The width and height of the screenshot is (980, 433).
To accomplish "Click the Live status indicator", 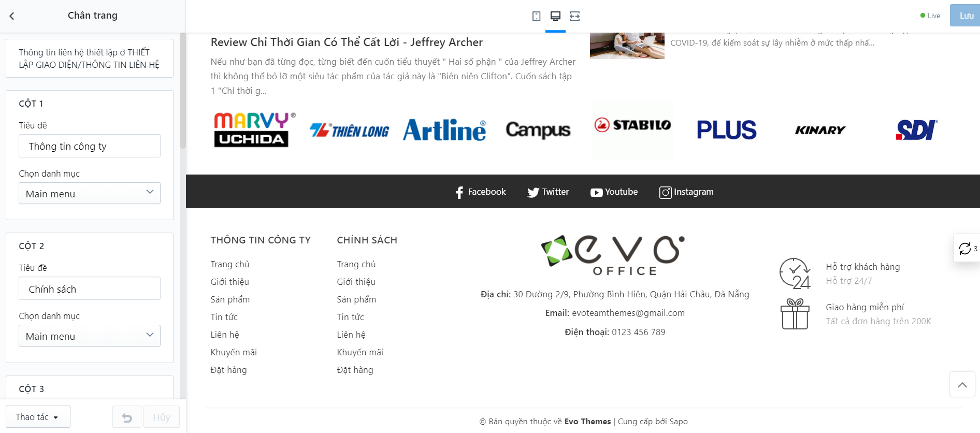I will [930, 16].
